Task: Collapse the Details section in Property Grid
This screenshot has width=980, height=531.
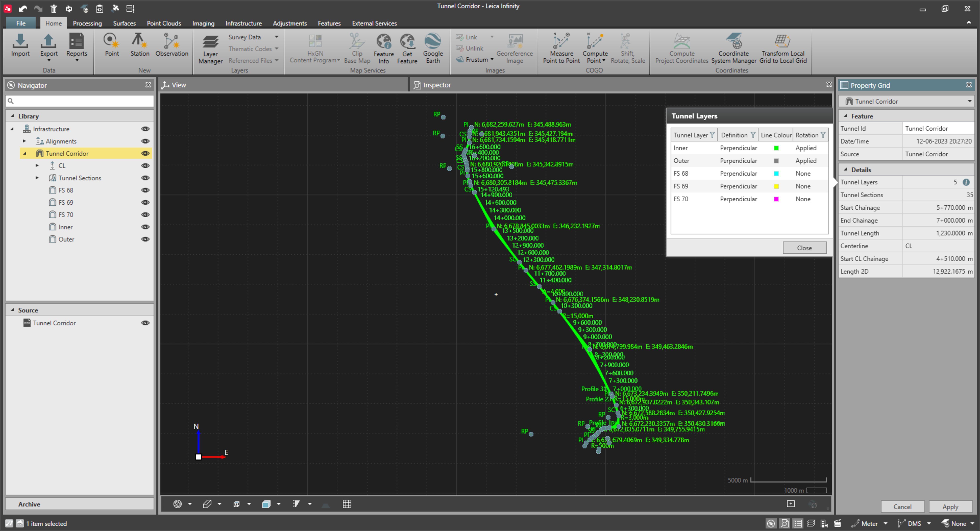Action: coord(845,170)
